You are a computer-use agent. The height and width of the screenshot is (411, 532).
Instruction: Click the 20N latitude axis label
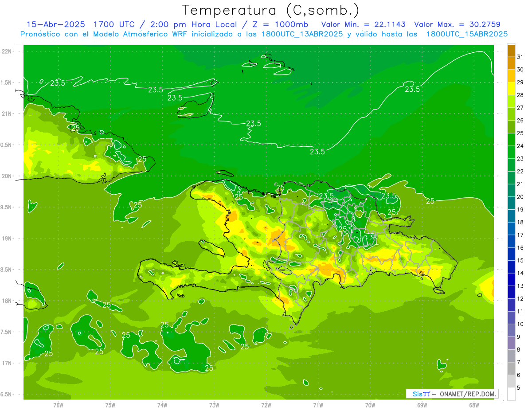[x=8, y=176]
